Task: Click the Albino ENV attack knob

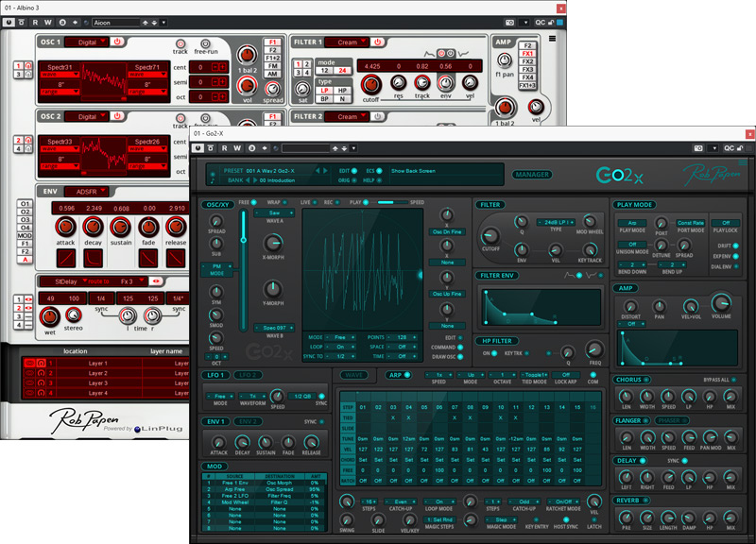Action: click(66, 228)
